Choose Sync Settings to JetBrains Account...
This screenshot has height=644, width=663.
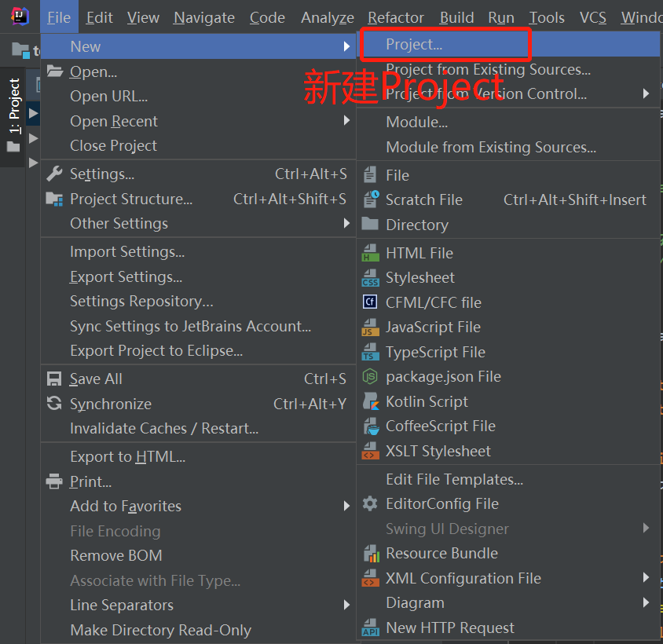pyautogui.click(x=198, y=326)
